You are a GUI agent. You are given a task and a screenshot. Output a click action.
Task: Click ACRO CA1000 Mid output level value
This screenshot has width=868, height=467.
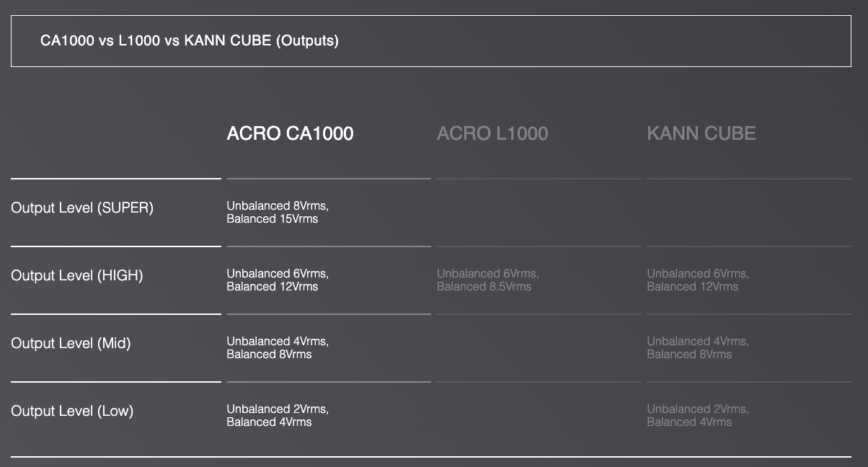278,348
